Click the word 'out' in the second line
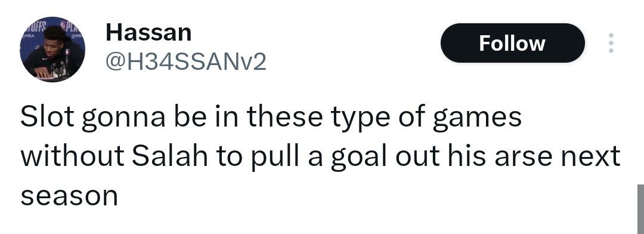The height and width of the screenshot is (234, 644). click(417, 157)
